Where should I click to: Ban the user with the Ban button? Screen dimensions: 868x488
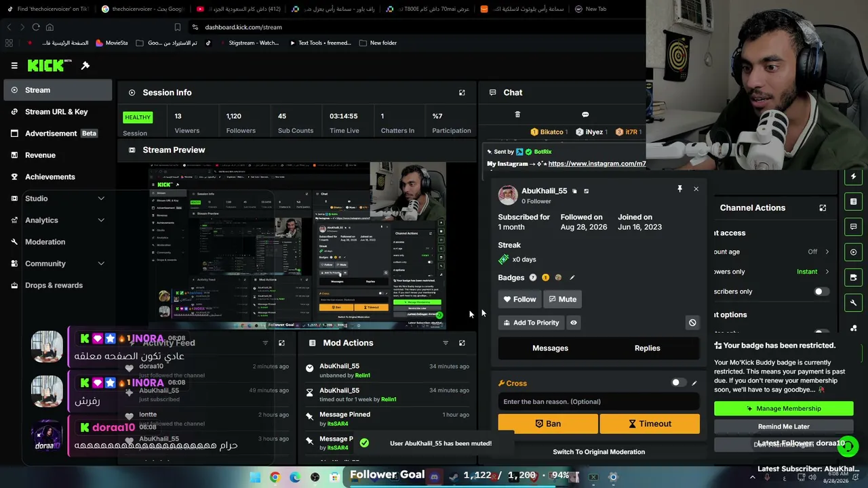[548, 424]
